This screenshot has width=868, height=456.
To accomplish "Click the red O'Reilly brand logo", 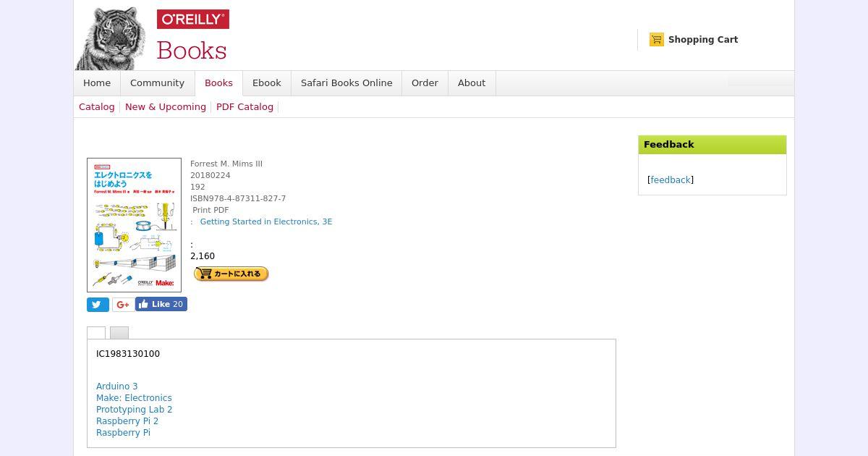I will 193,20.
